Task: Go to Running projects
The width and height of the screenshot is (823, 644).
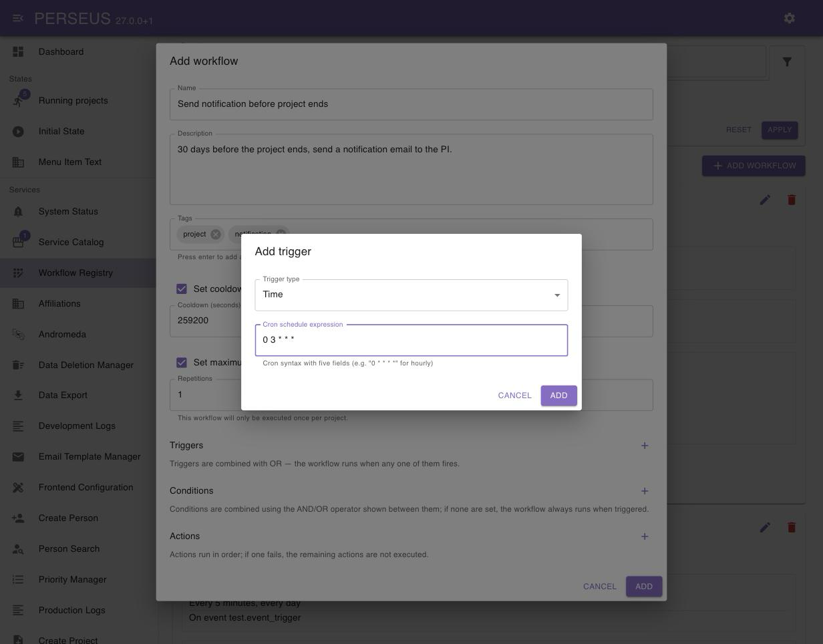Action: [77, 101]
